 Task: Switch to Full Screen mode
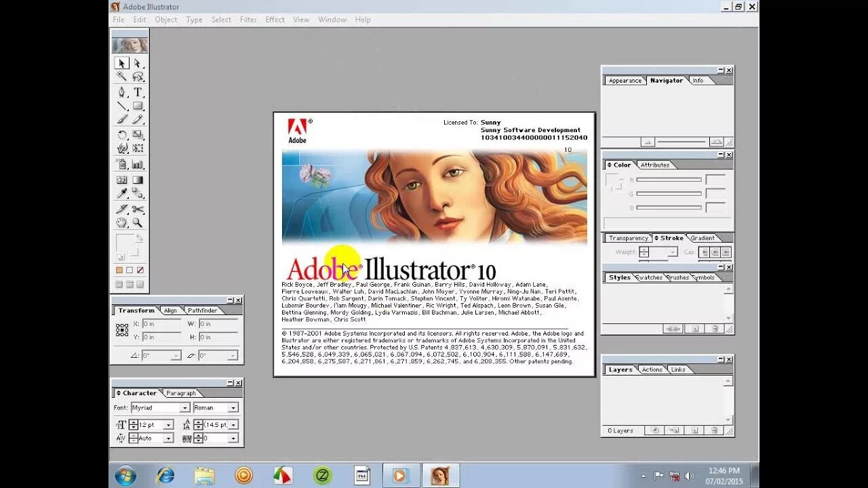140,285
